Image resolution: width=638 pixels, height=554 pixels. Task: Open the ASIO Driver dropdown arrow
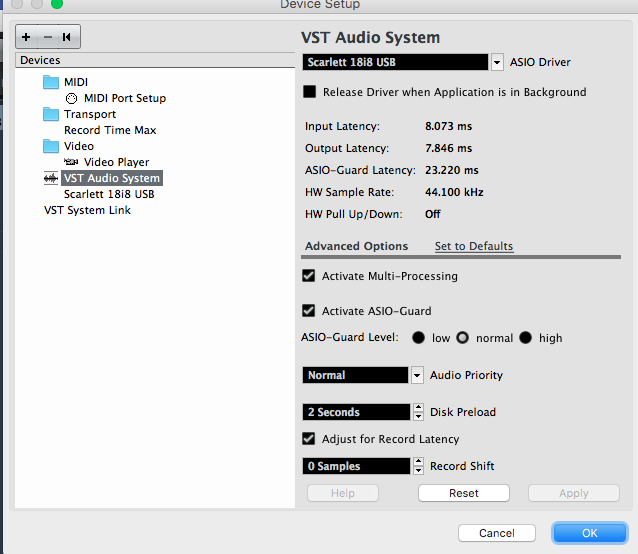(x=497, y=62)
